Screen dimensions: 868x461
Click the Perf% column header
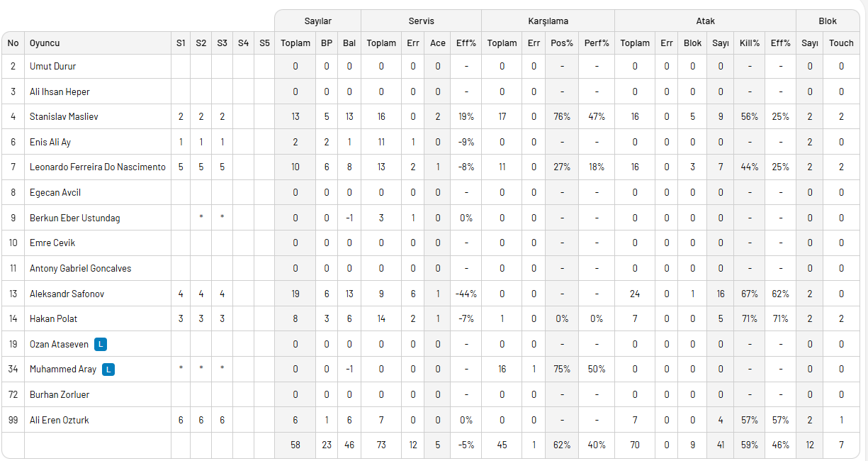[x=597, y=43]
